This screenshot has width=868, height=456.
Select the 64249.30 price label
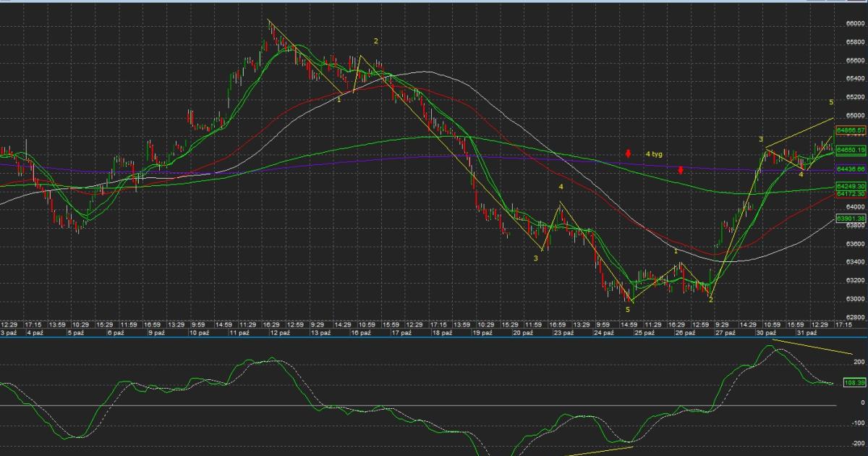click(850, 187)
